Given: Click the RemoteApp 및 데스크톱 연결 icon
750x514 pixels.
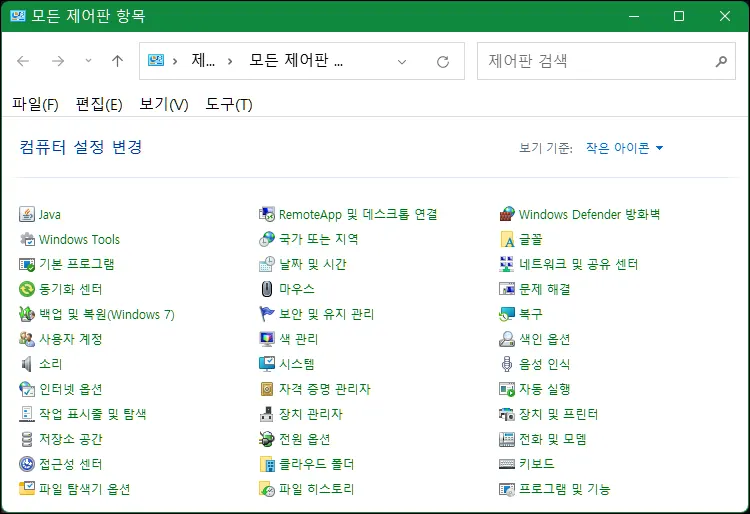Looking at the screenshot, I should (x=267, y=214).
